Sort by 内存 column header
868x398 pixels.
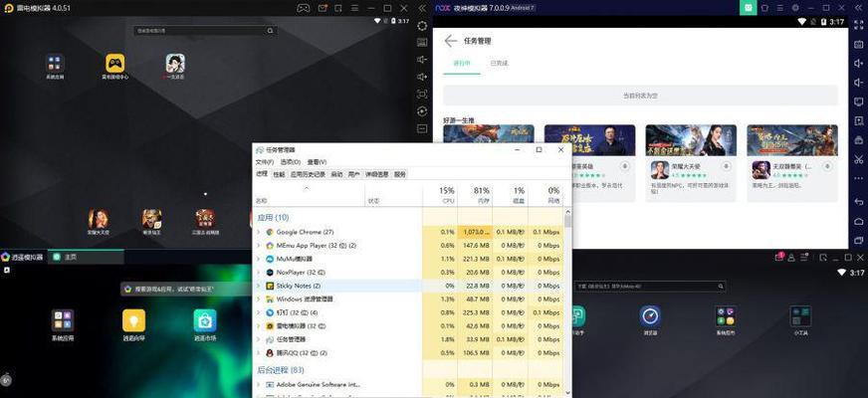tap(475, 195)
